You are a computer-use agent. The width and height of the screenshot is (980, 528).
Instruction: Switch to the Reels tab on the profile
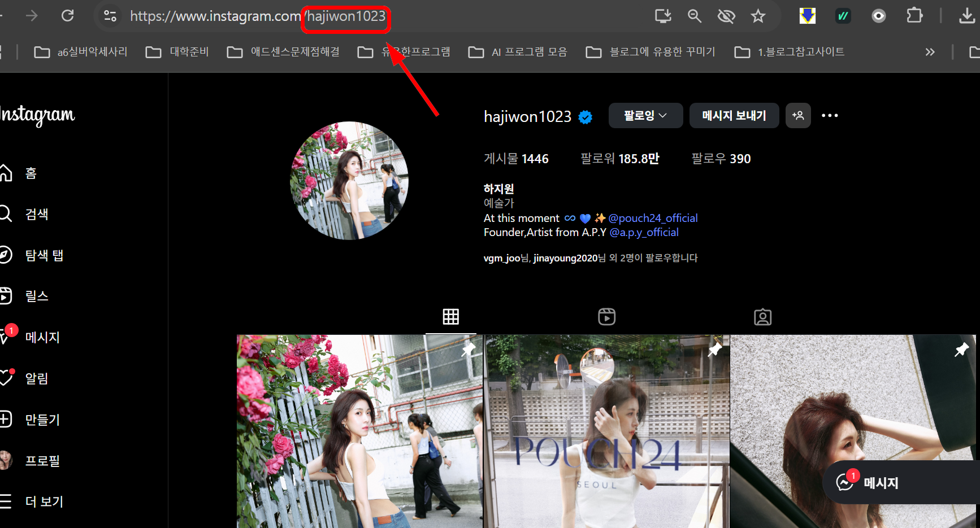[x=606, y=316]
